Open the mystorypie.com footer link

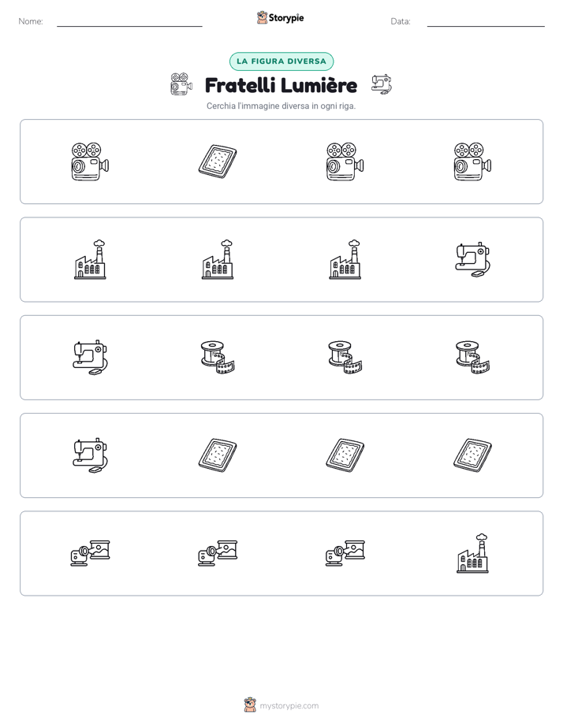(289, 706)
